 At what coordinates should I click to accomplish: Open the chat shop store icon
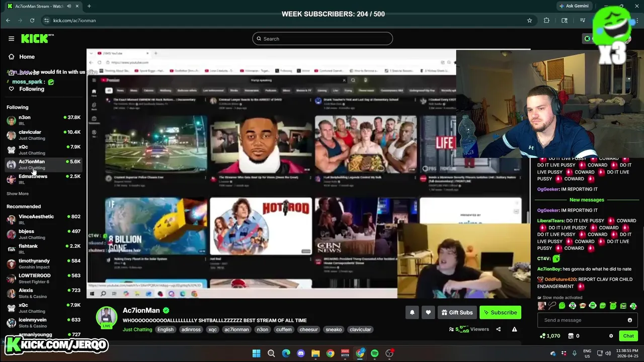coord(571,336)
